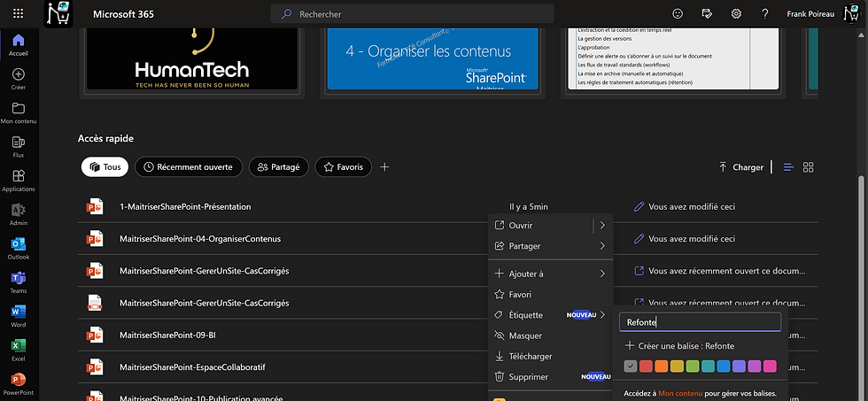The image size is (868, 401).
Task: Click the tag name field containing Refonte
Action: (701, 322)
